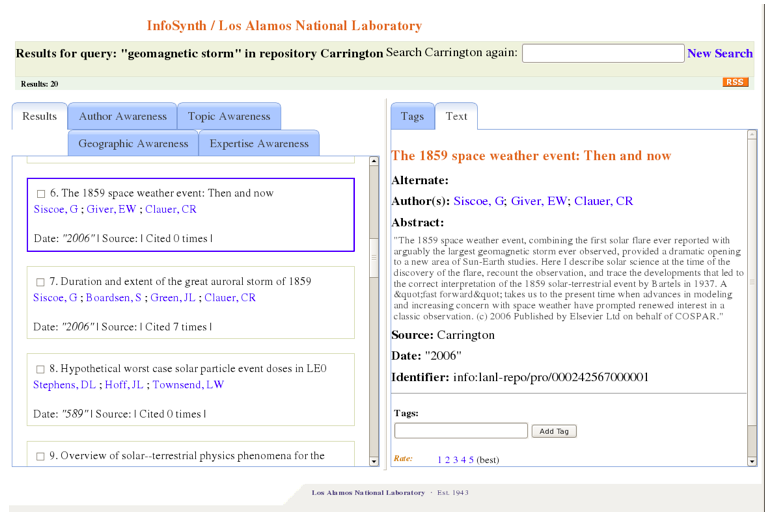The width and height of the screenshot is (770, 519).
Task: Open author Stephens, DL link
Action: (64, 385)
